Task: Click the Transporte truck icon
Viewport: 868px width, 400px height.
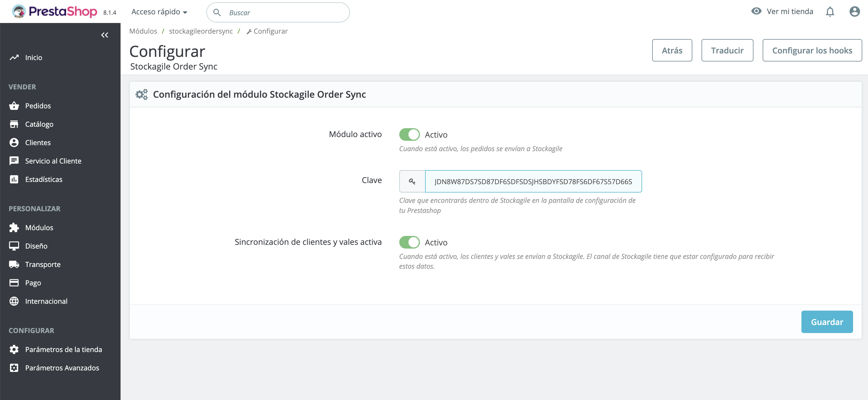Action: click(x=14, y=264)
